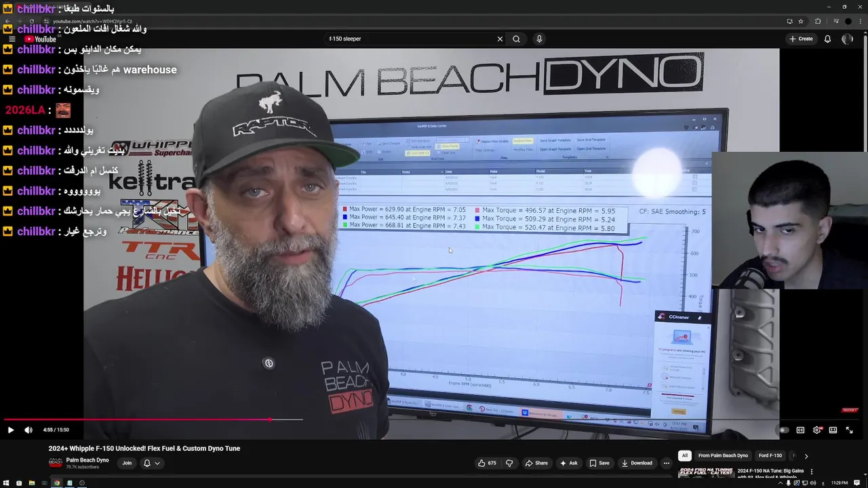
Task: Go to the YouTube home logo
Action: point(41,39)
